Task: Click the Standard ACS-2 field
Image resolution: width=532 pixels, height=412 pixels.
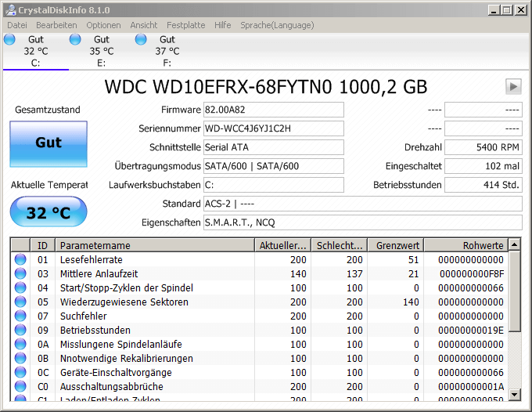Action: click(x=363, y=204)
